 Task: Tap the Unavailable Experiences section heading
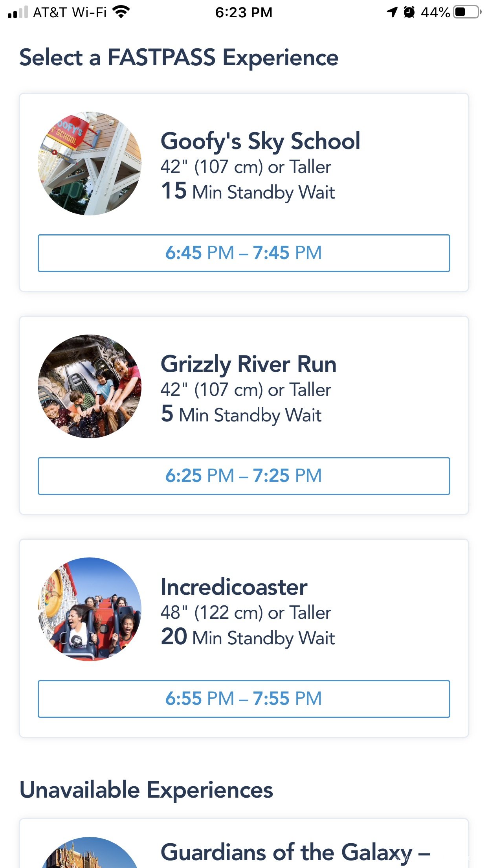point(146,789)
